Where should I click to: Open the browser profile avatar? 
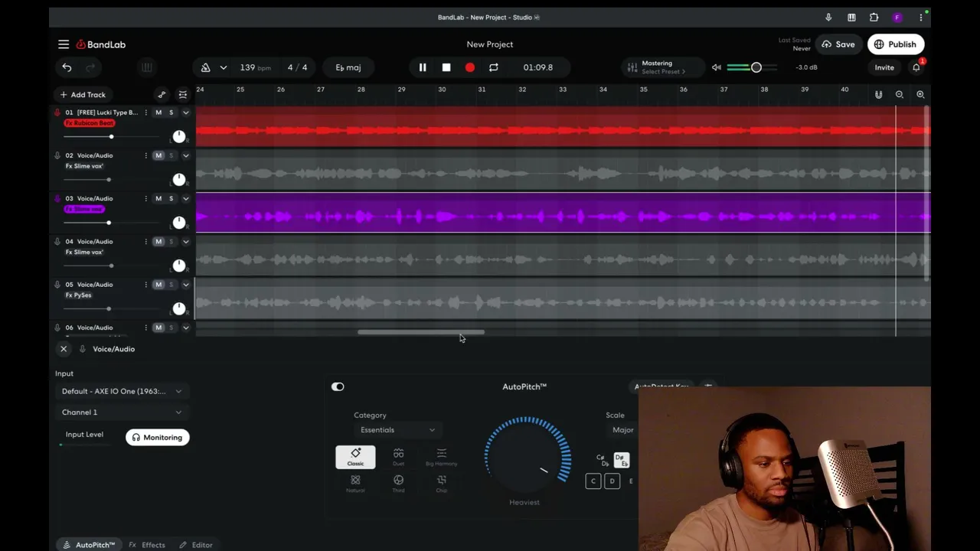coord(897,18)
